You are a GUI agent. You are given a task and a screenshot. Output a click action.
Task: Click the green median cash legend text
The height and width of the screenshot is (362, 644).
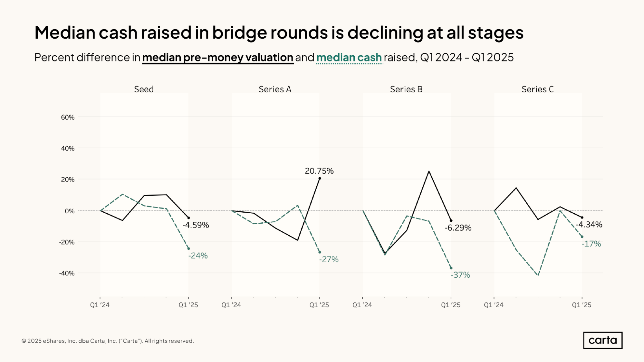[349, 58]
